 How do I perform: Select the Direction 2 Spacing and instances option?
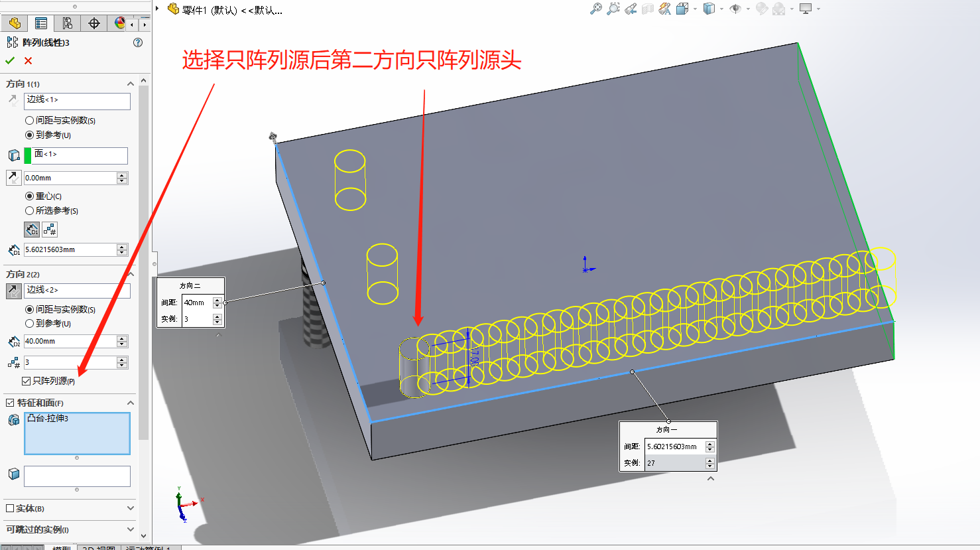(x=60, y=309)
